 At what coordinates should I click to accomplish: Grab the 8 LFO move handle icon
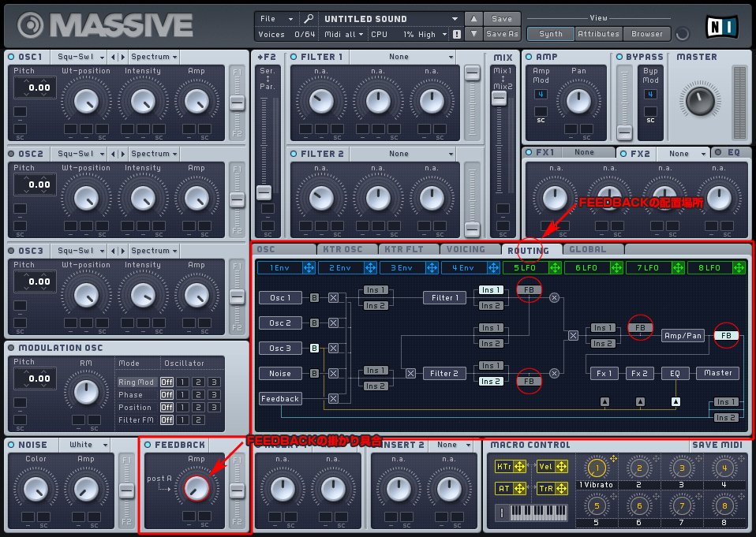pos(739,268)
